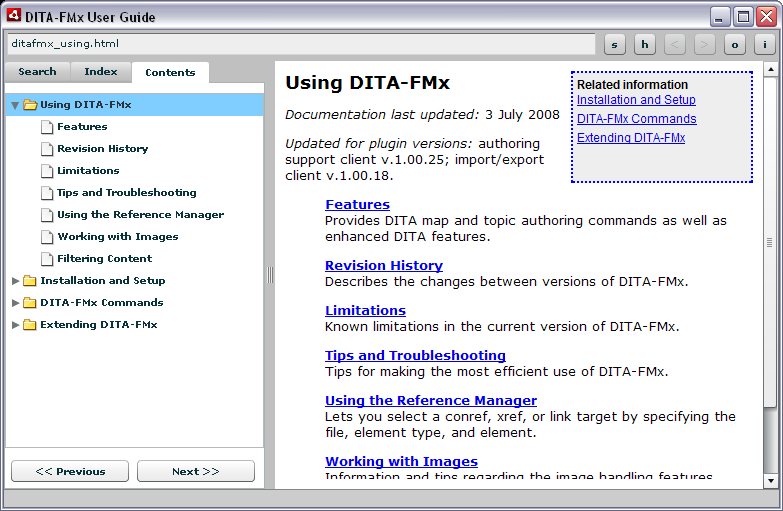Click the 'Using DITA-FMx' page heading

[x=368, y=82]
